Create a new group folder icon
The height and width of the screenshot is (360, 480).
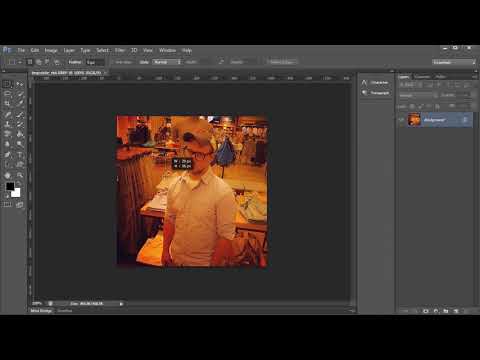click(446, 311)
